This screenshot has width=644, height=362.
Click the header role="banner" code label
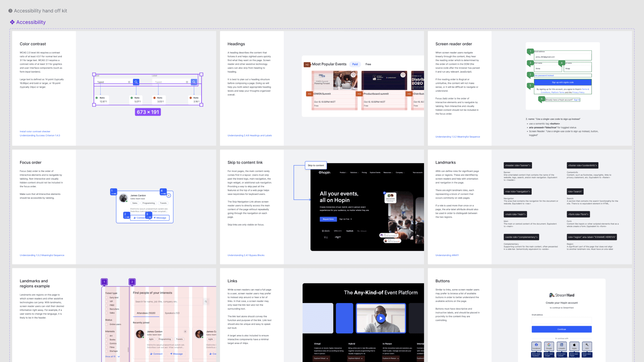click(x=518, y=165)
